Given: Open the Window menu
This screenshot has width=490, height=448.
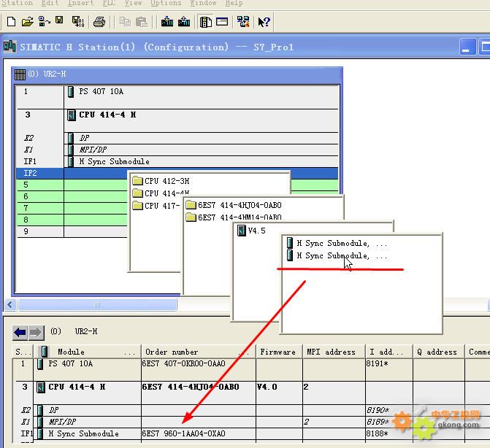Looking at the screenshot, I should click(x=204, y=3).
